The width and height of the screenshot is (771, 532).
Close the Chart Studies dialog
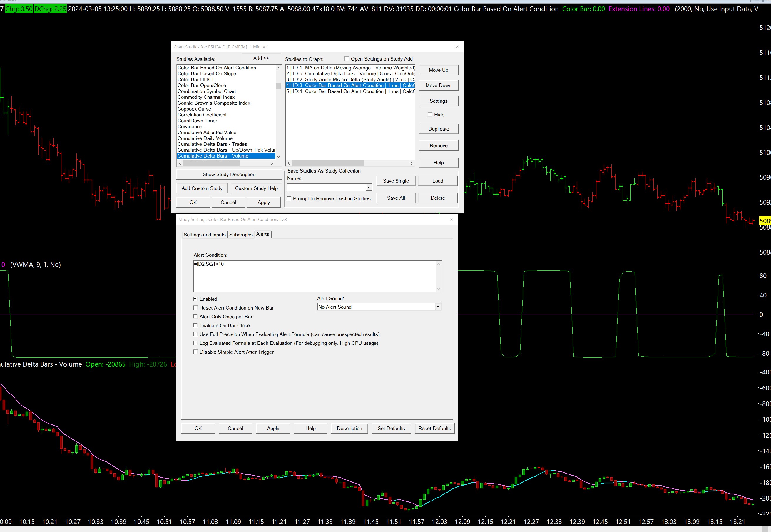[457, 47]
